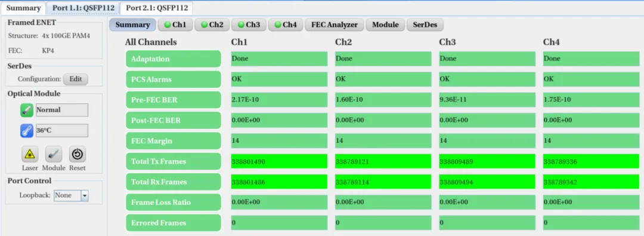
Task: Switch to the SerDes tab button
Action: point(425,24)
